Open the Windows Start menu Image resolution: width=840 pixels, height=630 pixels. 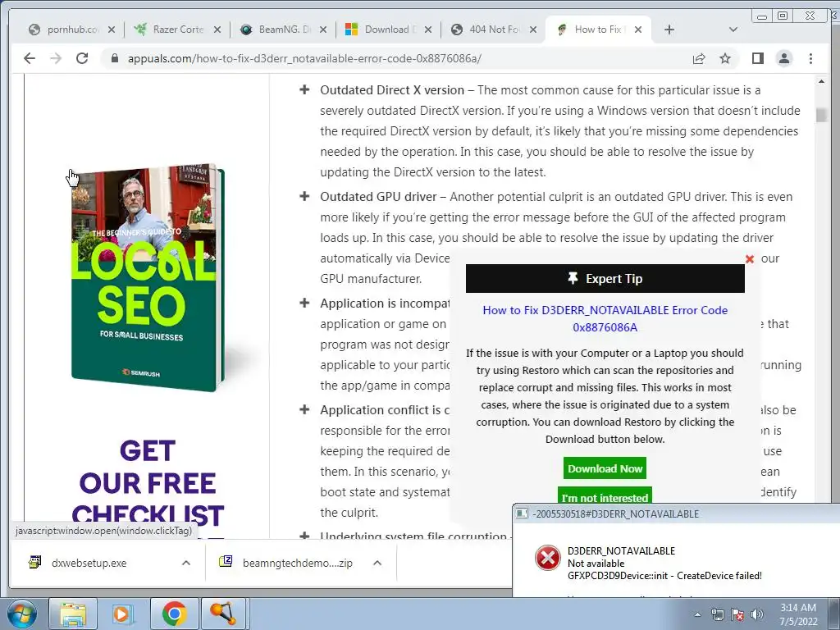pos(22,614)
